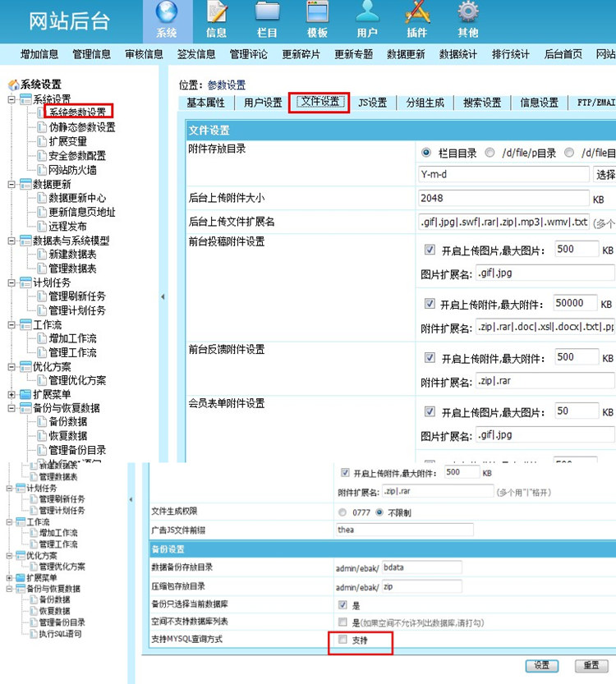Switch to the JS设置 tab
This screenshot has height=684, width=616.
(372, 103)
